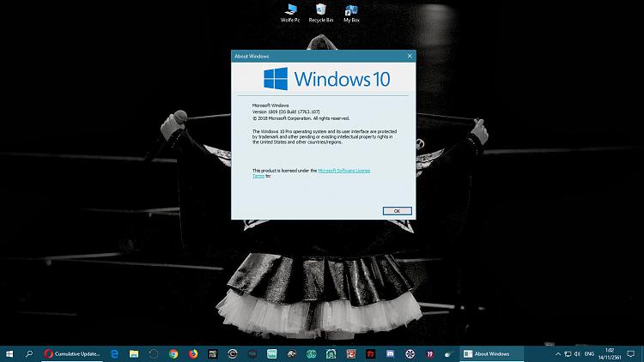Launch Microsoft Edge from taskbar
The height and width of the screenshot is (362, 644).
(114, 353)
